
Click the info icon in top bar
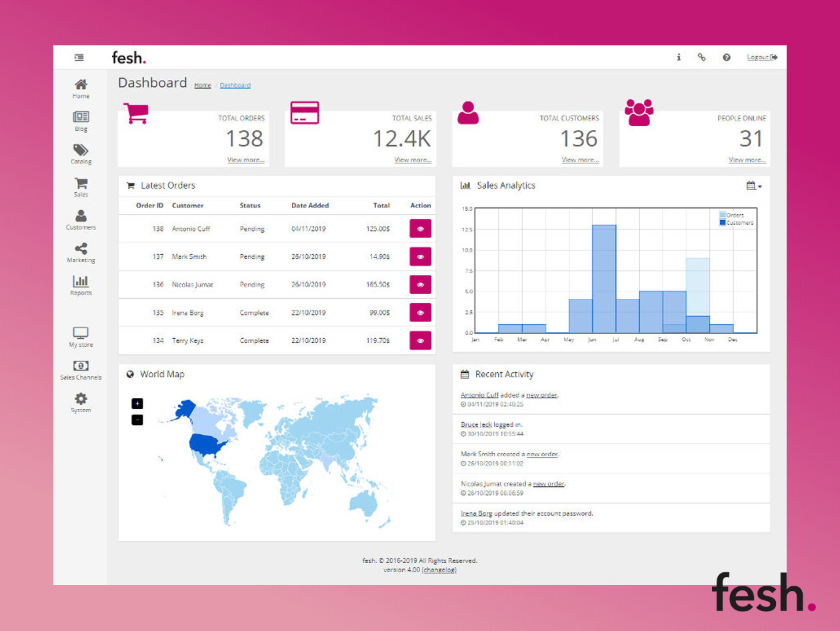point(679,57)
